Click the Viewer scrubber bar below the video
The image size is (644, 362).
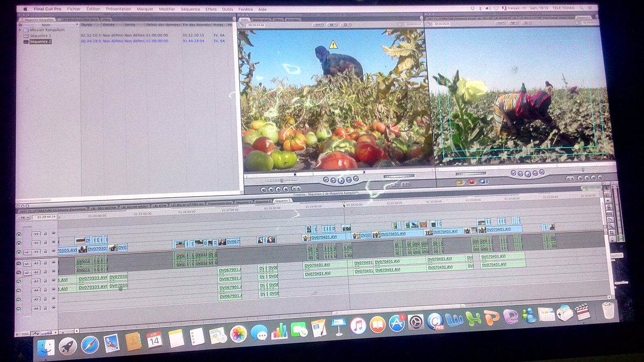[x=339, y=173]
